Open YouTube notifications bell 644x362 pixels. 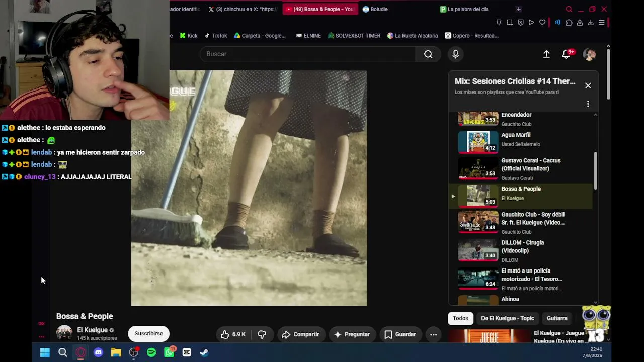[567, 54]
